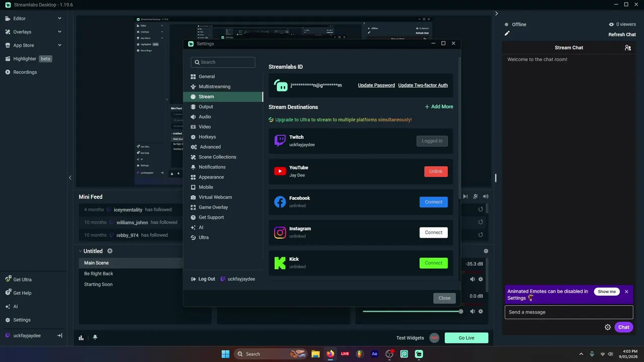Expand the Editor sidebar menu chevron
Screen dimensions: 644x362
pyautogui.click(x=59, y=19)
